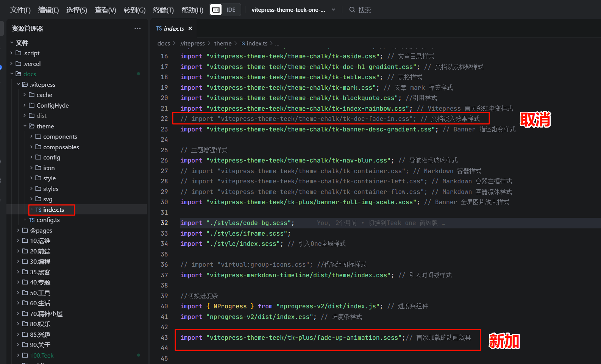Click theme in the breadcrumb
Viewport: 601px width, 364px height.
[x=223, y=44]
